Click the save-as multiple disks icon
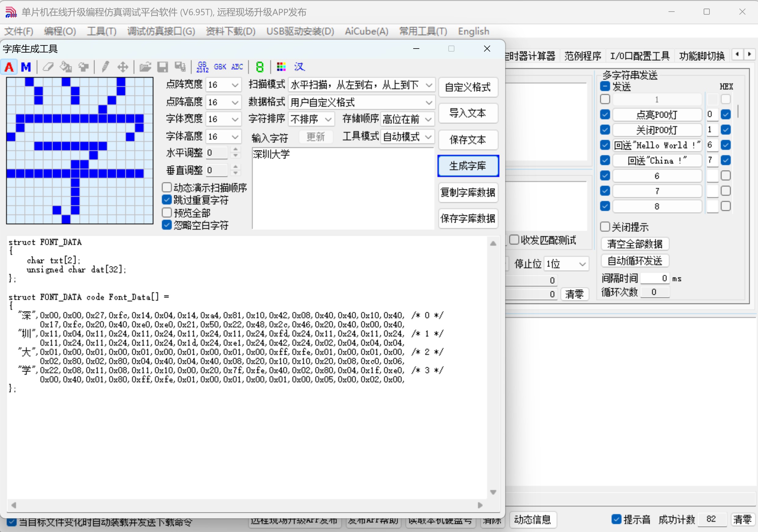 (180, 67)
